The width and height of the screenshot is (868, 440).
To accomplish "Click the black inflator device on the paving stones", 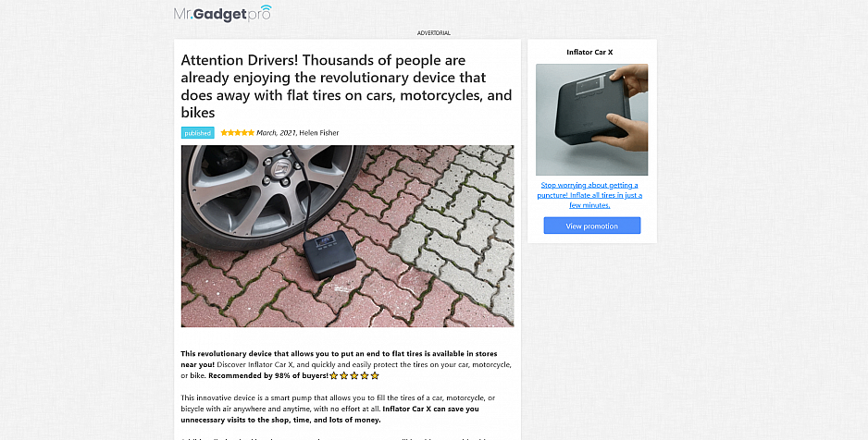I will click(329, 254).
